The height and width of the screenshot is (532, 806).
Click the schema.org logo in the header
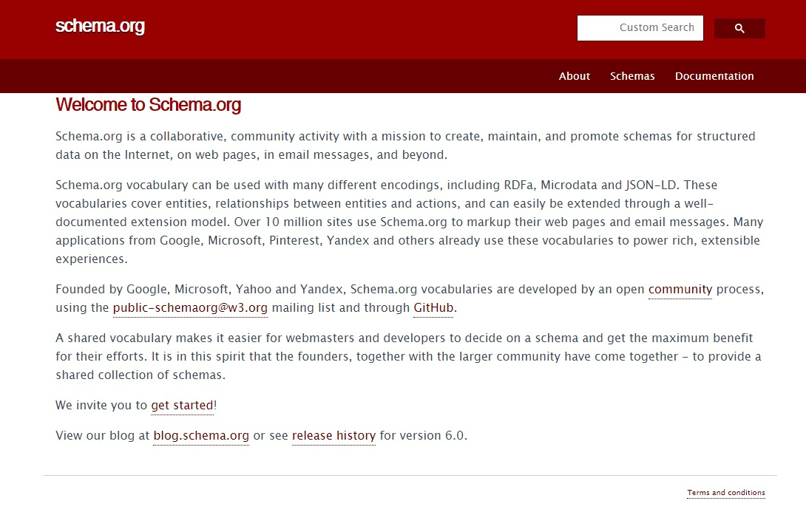click(x=100, y=27)
